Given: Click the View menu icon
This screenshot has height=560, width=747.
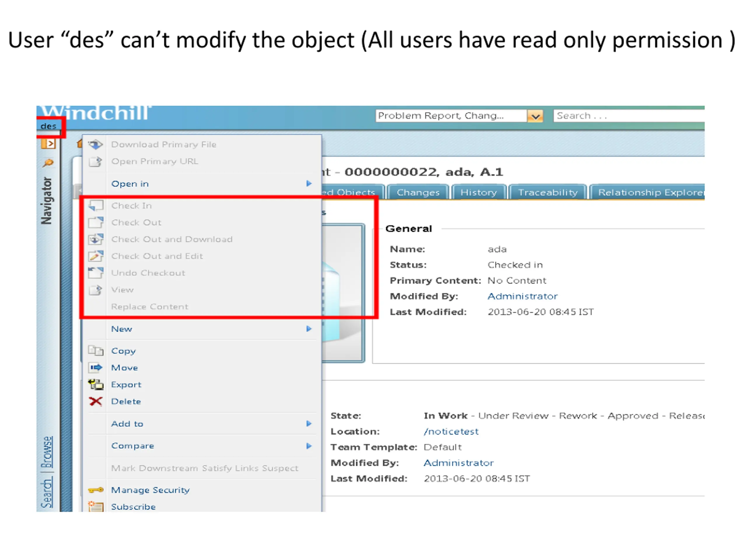Looking at the screenshot, I should click(95, 290).
